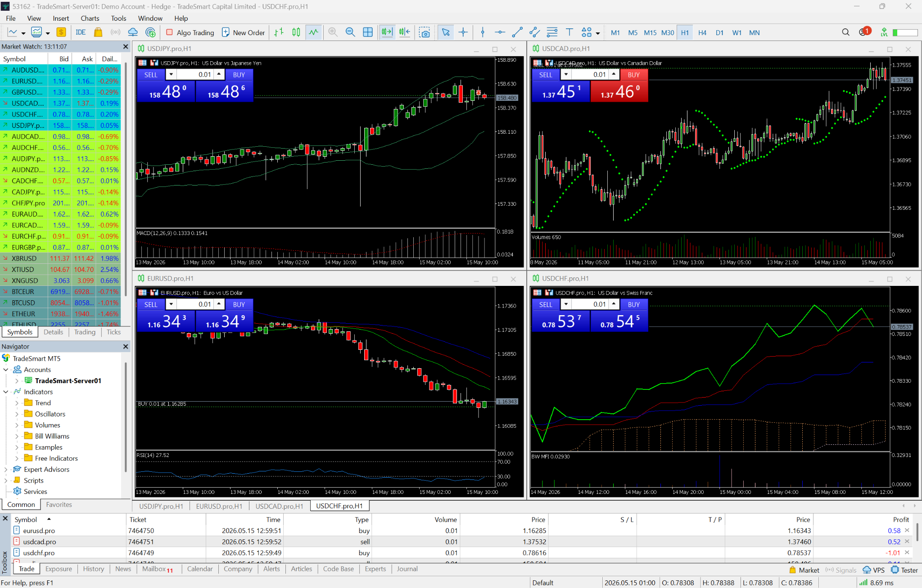The height and width of the screenshot is (588, 922).
Task: Select the H4 timeframe
Action: pyautogui.click(x=702, y=32)
